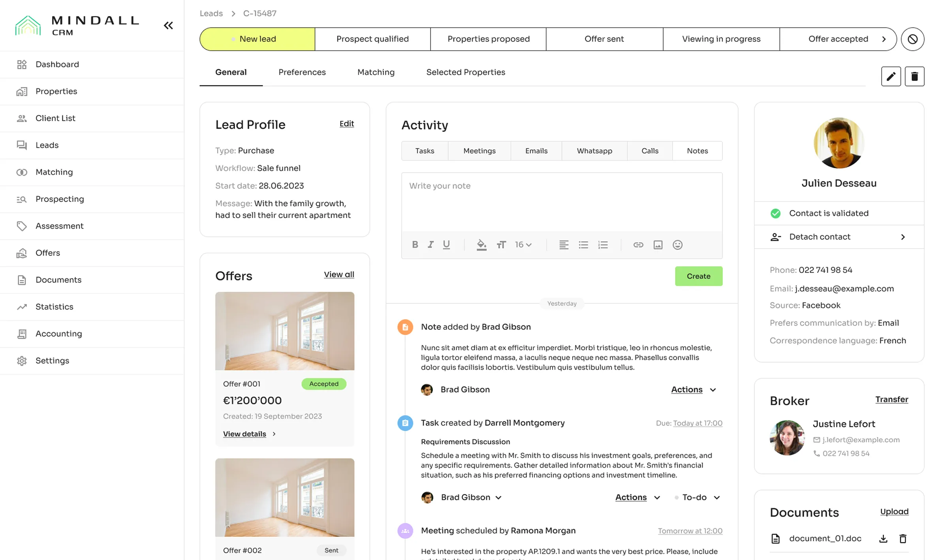Open the text highlight color picker
Screen dimensions: 940x560
[481, 245]
